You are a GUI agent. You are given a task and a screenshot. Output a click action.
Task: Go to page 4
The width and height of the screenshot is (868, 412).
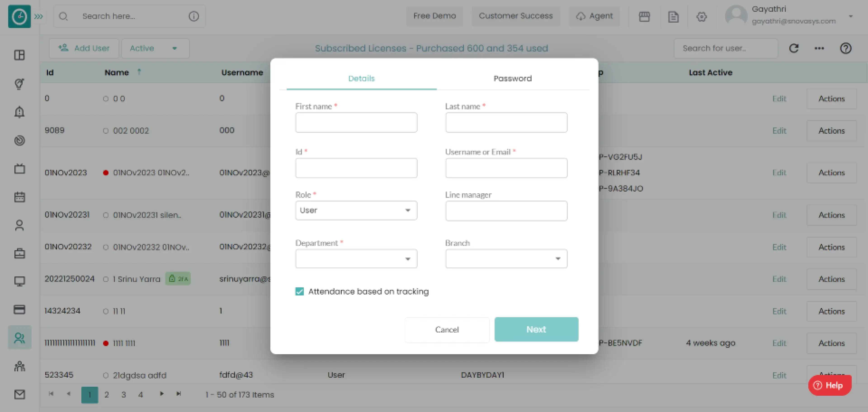pyautogui.click(x=141, y=395)
